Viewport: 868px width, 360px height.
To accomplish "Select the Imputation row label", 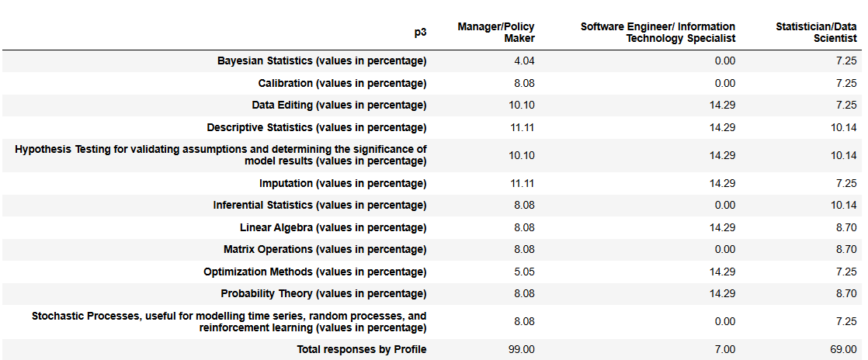I will 342,183.
